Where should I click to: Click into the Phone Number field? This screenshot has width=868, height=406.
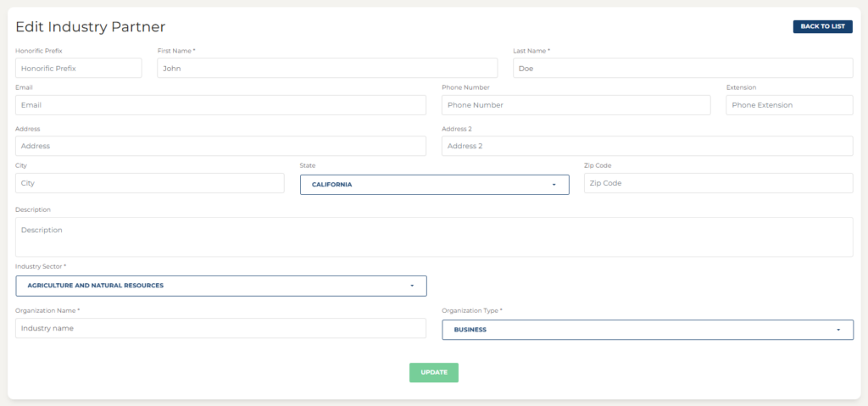pyautogui.click(x=576, y=105)
